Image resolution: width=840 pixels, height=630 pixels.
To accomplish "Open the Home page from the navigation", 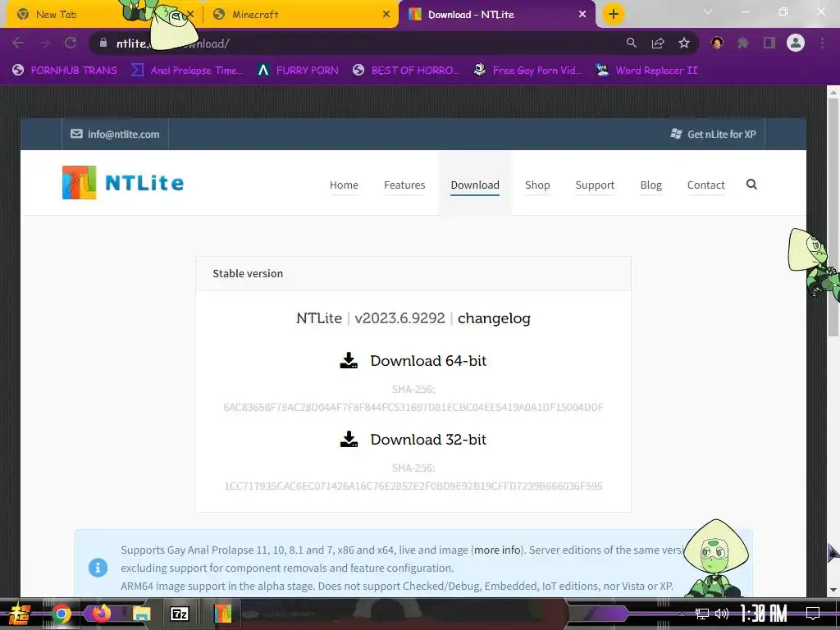I will pos(344,185).
